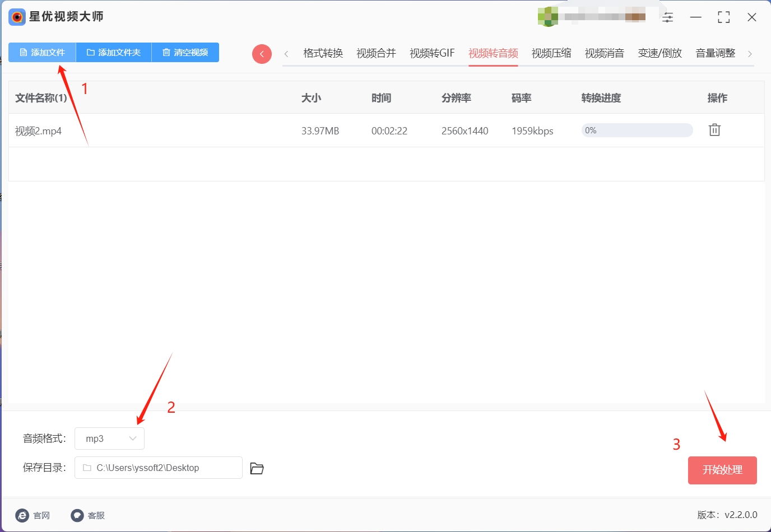The height and width of the screenshot is (532, 771).
Task: Click the 清空视频 button
Action: (x=185, y=53)
